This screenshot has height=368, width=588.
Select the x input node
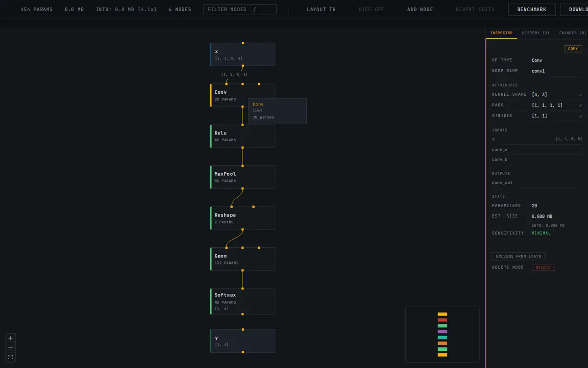click(243, 54)
